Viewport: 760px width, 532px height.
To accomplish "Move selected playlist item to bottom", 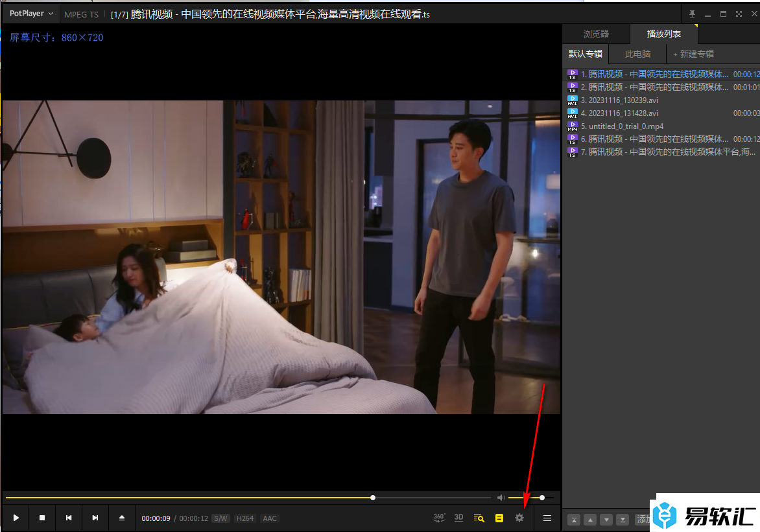I will tap(623, 520).
